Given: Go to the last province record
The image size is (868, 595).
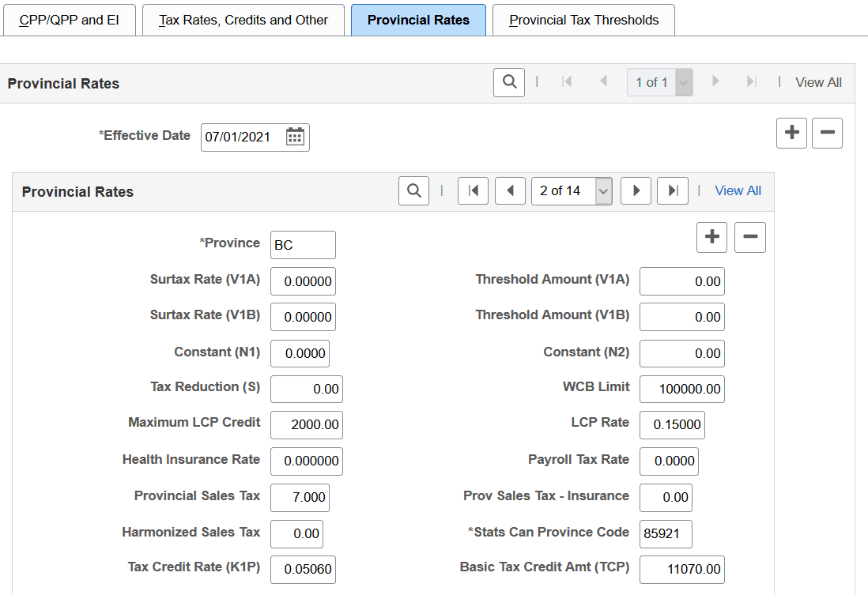Looking at the screenshot, I should point(672,190).
